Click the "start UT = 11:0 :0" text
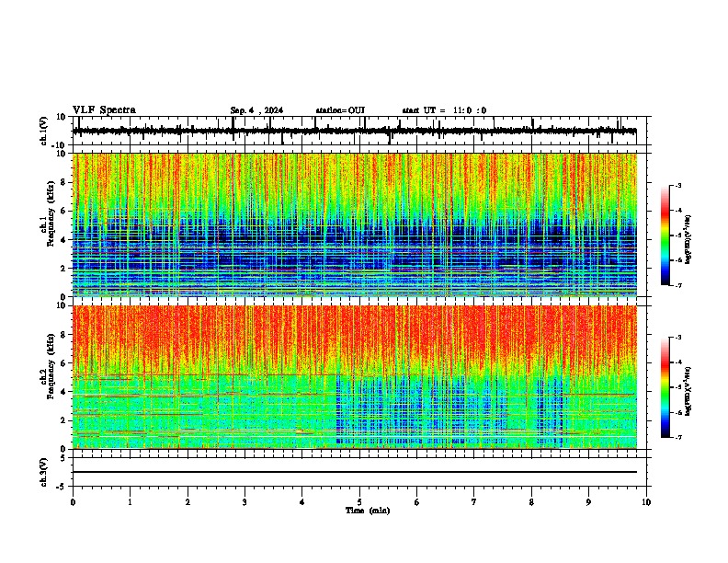The width and height of the screenshot is (728, 563). coord(444,110)
